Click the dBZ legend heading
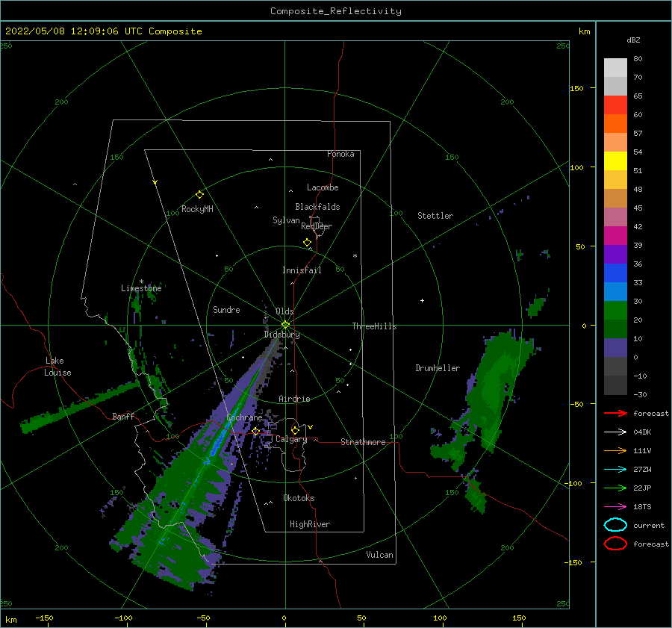The image size is (672, 628). tap(633, 40)
